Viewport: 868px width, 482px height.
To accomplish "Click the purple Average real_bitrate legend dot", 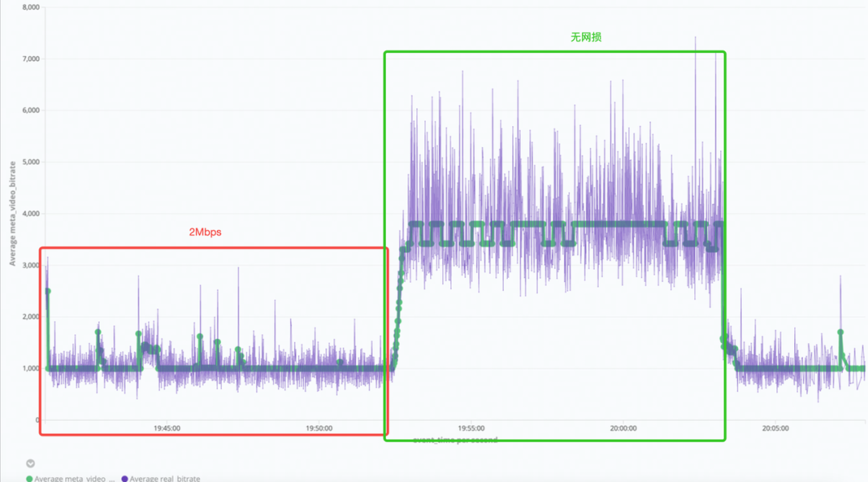I will tap(124, 479).
